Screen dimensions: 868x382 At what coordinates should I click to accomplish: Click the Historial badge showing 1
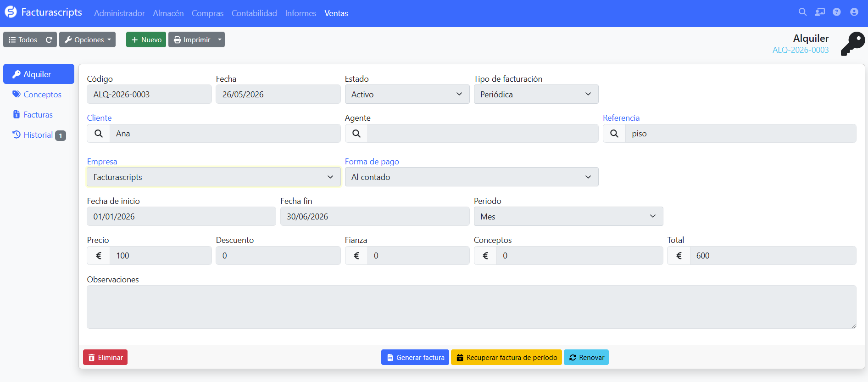61,136
